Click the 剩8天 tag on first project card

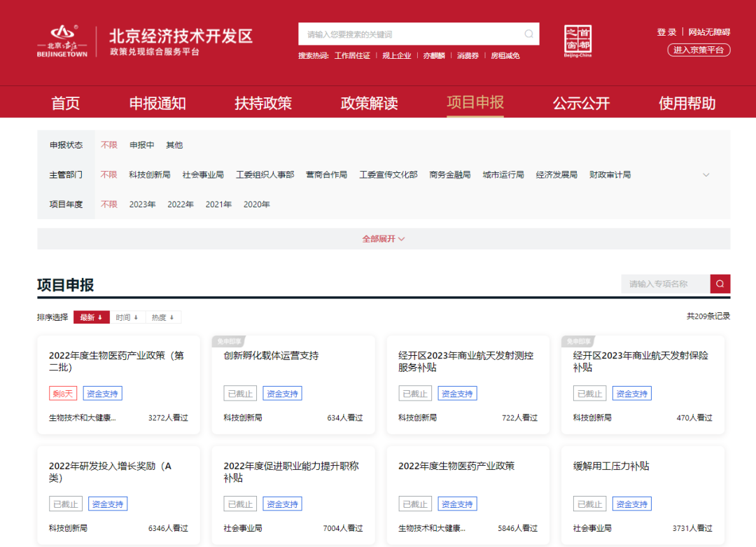[63, 394]
